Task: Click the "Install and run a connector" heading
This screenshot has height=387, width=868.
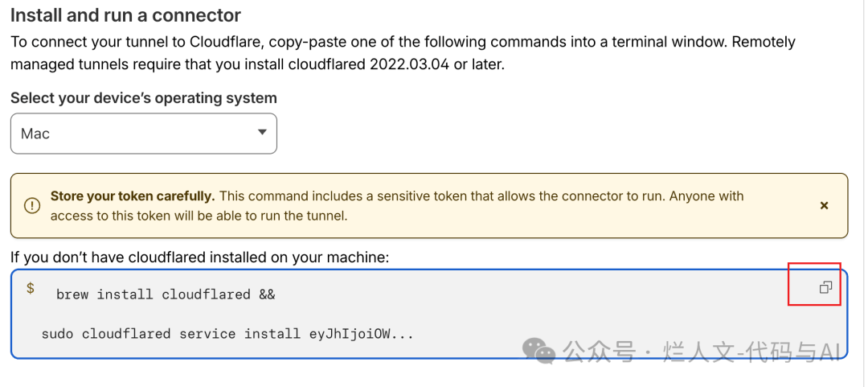Action: [125, 14]
